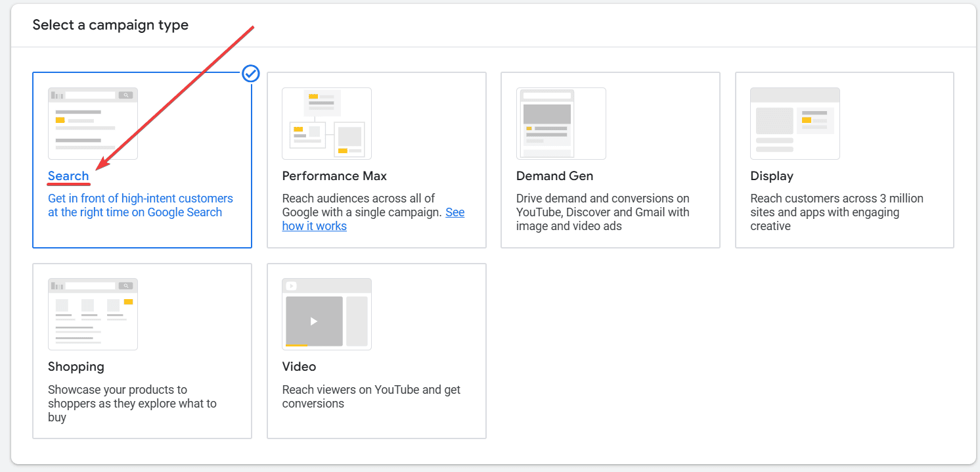980x472 pixels.
Task: Click the Performance Max illustration
Action: (x=326, y=124)
